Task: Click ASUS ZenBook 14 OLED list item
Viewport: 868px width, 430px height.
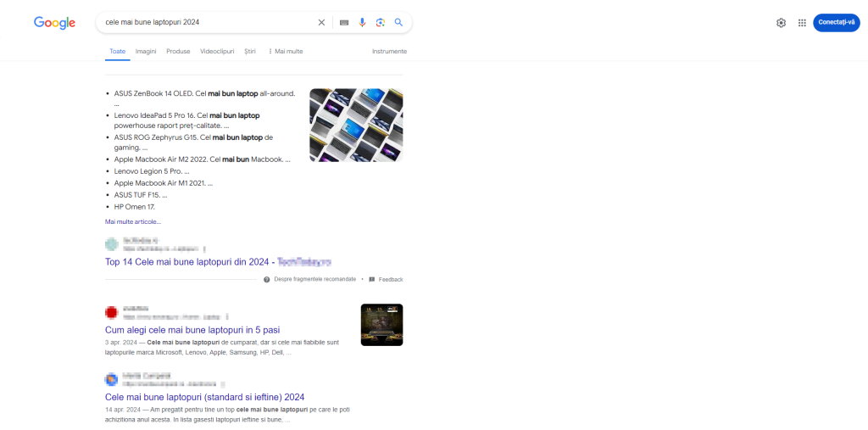Action: [x=205, y=98]
